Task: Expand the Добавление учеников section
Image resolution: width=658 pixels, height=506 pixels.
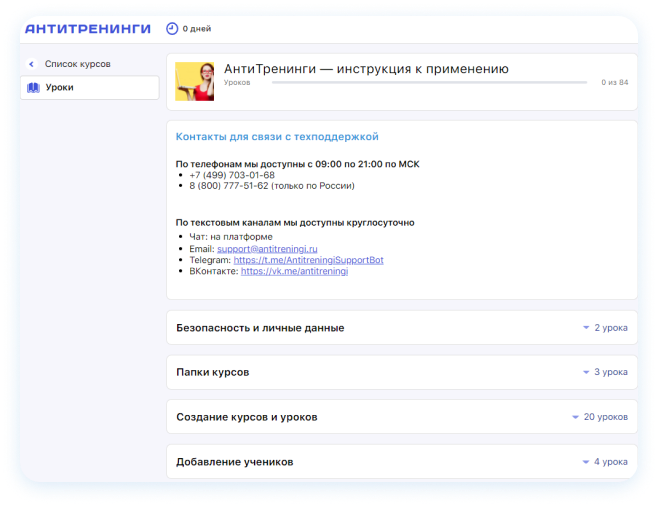Action: (402, 462)
